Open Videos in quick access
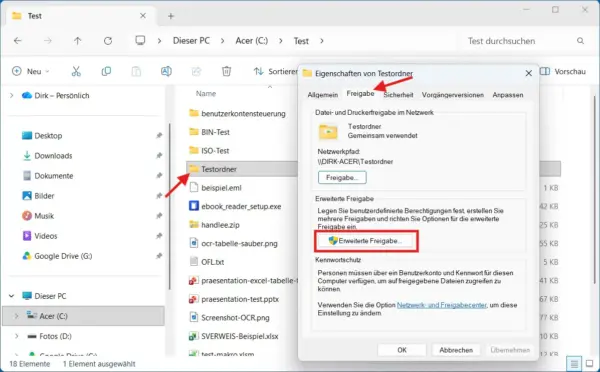The image size is (600, 372). [x=46, y=236]
